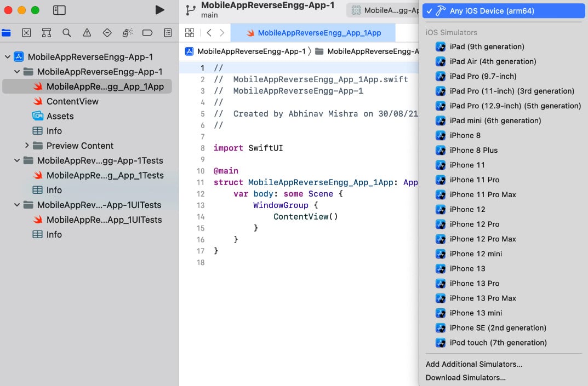Click the '@main' attribute in code

[x=226, y=171]
